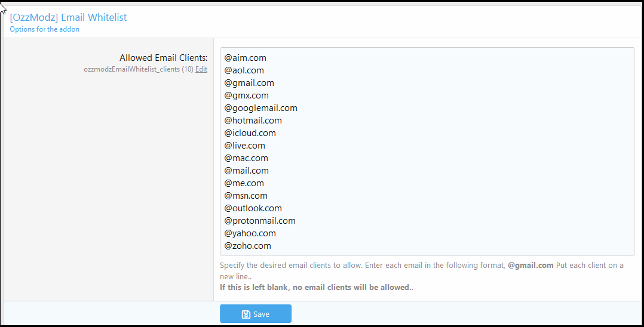Click the @mail.com line

coord(246,171)
